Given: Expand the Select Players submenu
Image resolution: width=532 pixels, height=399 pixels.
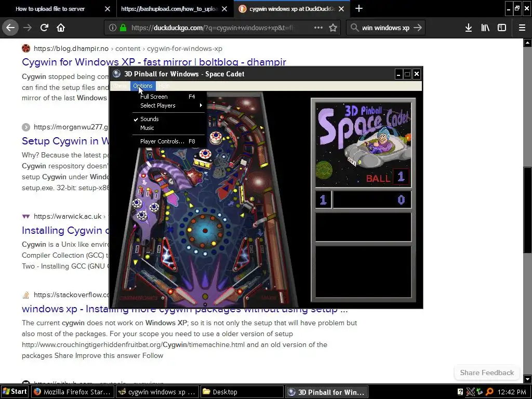Looking at the screenshot, I should tap(169, 105).
